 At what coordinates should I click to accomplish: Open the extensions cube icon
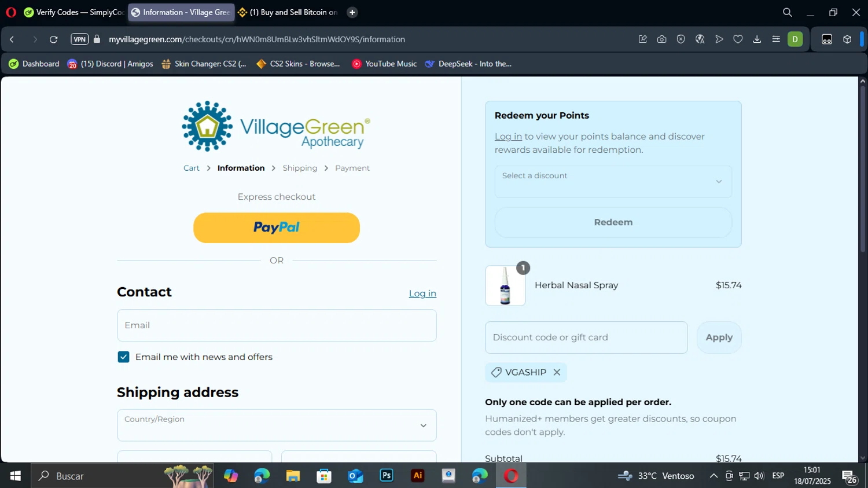point(847,39)
